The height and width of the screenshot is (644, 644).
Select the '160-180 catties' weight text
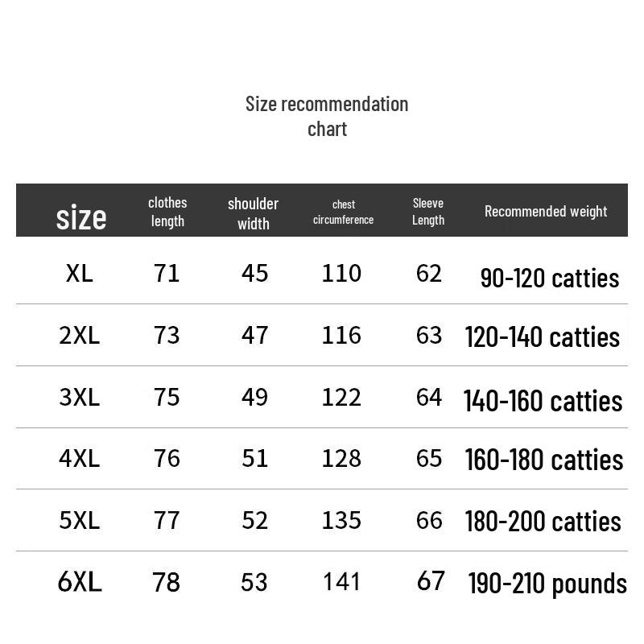pos(544,460)
